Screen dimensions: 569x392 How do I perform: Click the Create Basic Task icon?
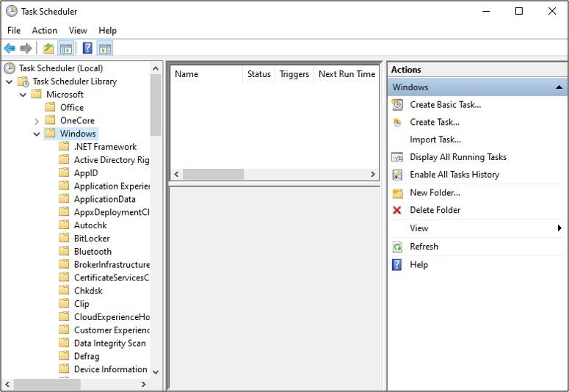point(397,105)
